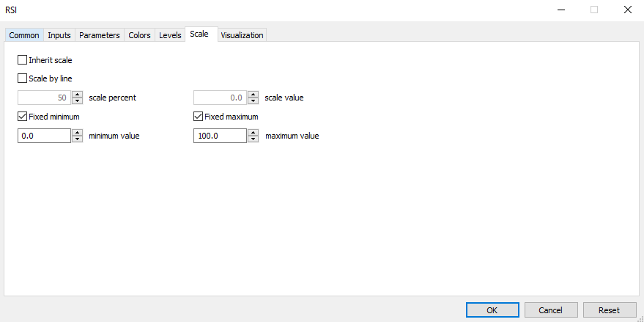Click the minimum value input field
Image resolution: width=644 pixels, height=322 pixels.
coord(45,136)
